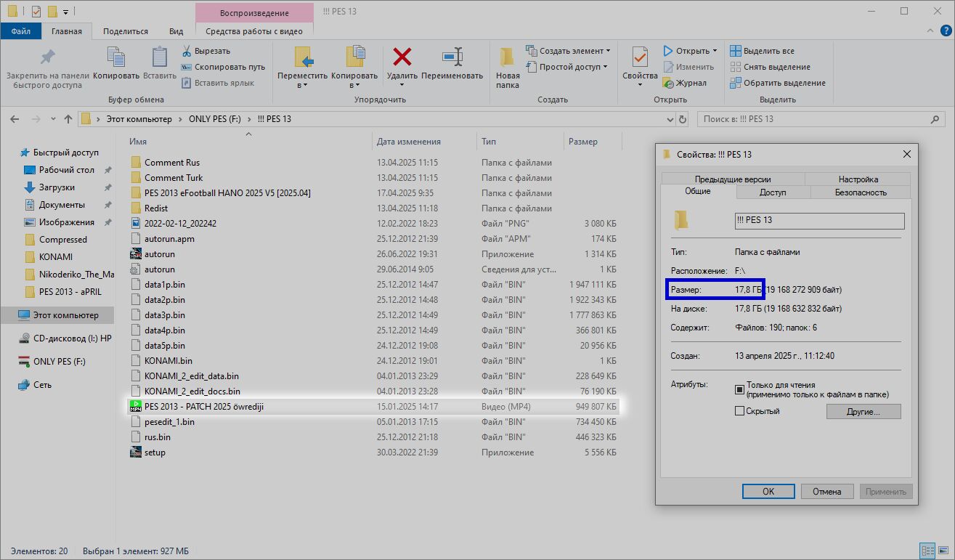Open the Customize (Настройка) properties tab
The width and height of the screenshot is (955, 560).
pyautogui.click(x=858, y=179)
